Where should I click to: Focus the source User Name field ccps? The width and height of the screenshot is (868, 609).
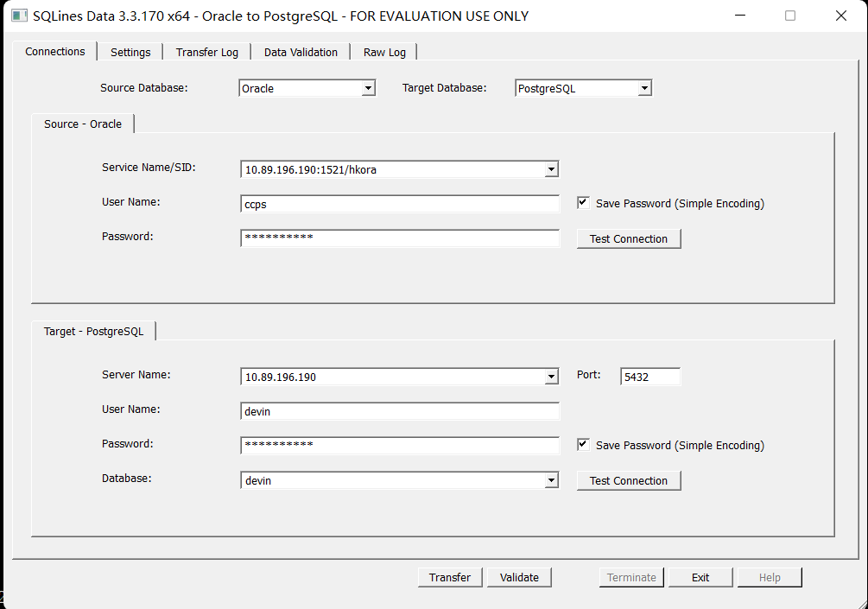[x=400, y=204]
